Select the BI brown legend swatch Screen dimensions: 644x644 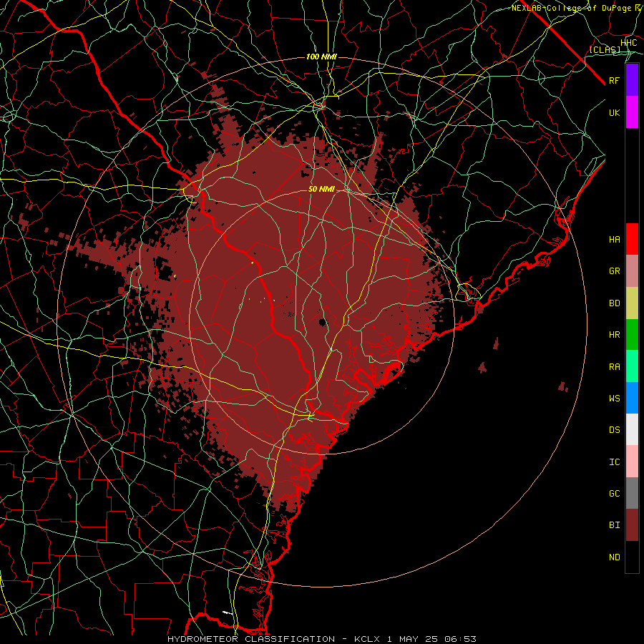coord(632,525)
